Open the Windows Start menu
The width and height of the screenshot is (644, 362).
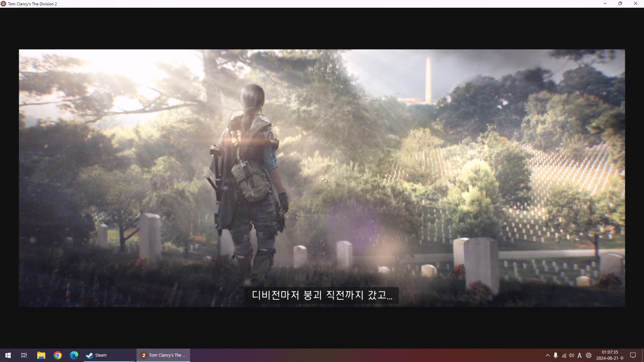coord(8,355)
